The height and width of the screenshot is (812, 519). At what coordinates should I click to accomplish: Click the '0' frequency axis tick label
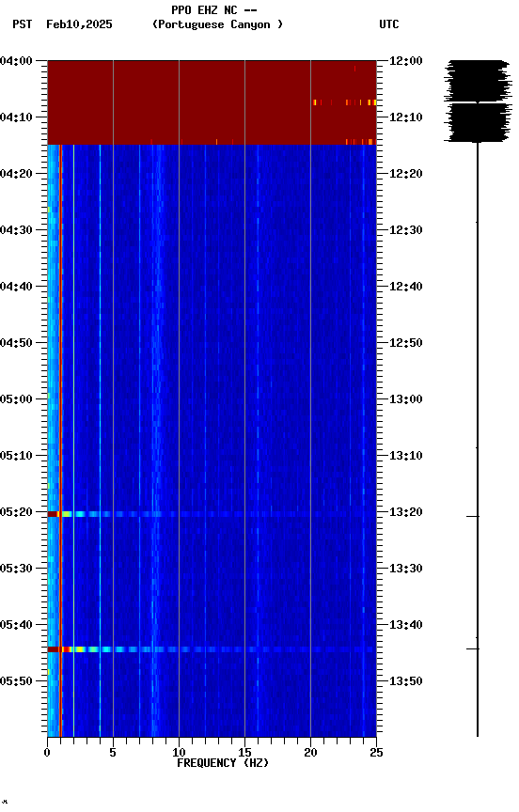coord(47,753)
